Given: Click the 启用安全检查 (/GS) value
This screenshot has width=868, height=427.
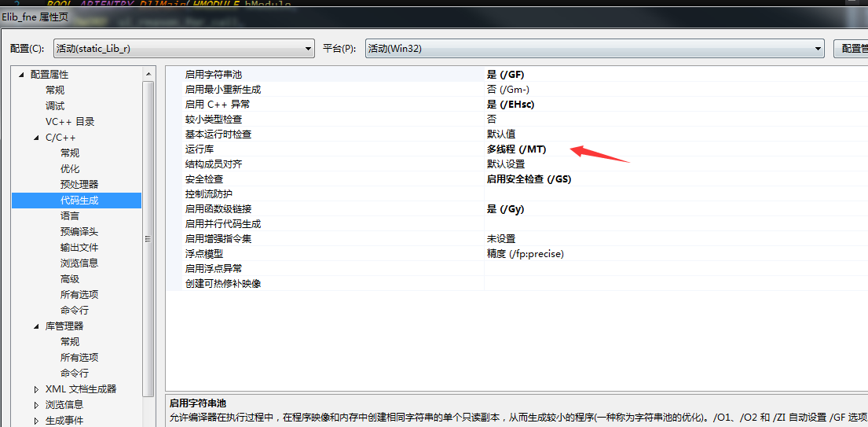Looking at the screenshot, I should pos(529,179).
